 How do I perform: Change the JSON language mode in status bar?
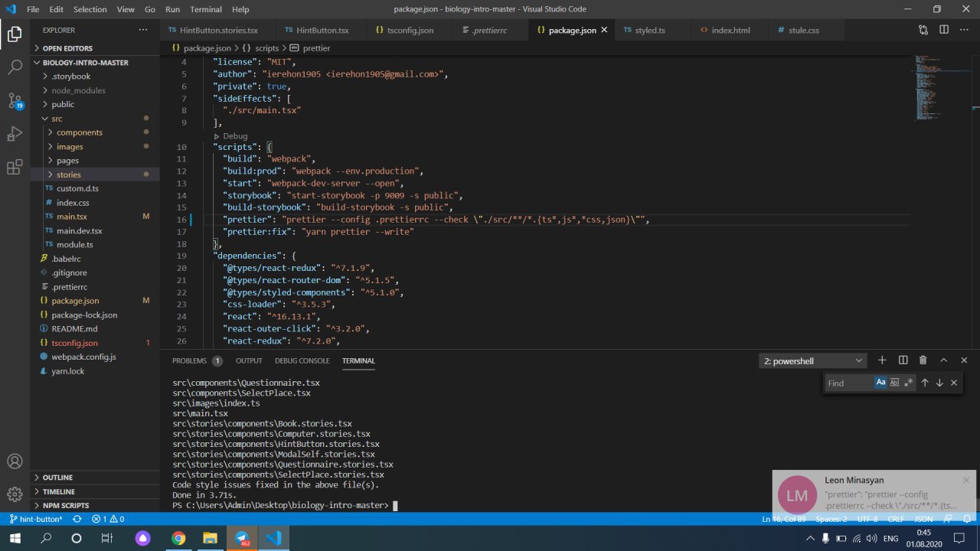[x=923, y=519]
